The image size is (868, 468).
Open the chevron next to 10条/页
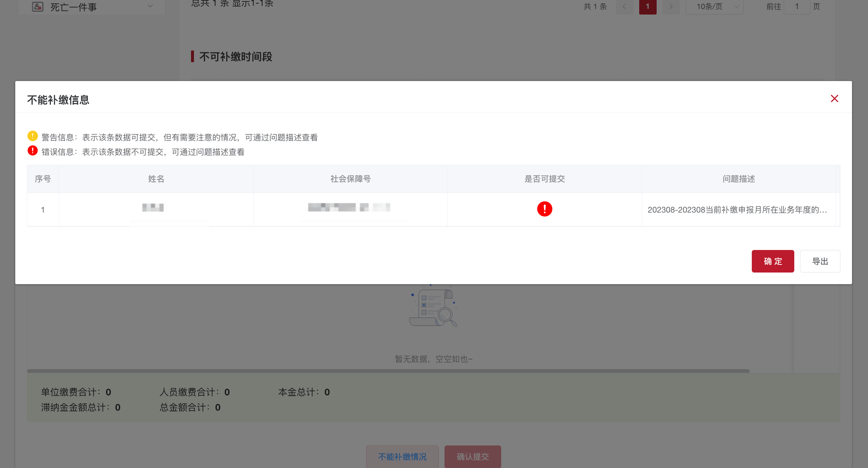pyautogui.click(x=737, y=7)
